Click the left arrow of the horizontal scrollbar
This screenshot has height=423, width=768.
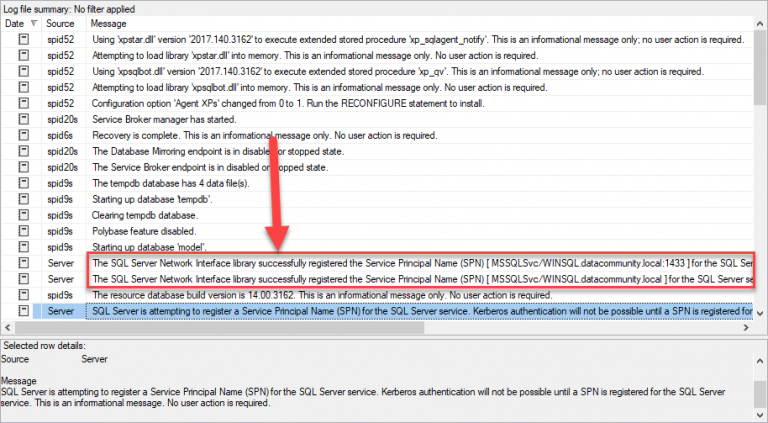[x=6, y=329]
